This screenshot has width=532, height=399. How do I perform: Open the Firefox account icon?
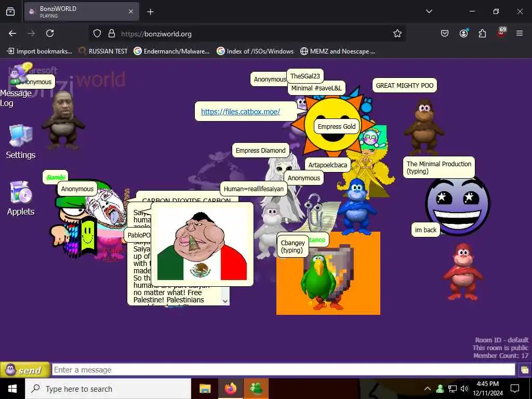pos(463,33)
